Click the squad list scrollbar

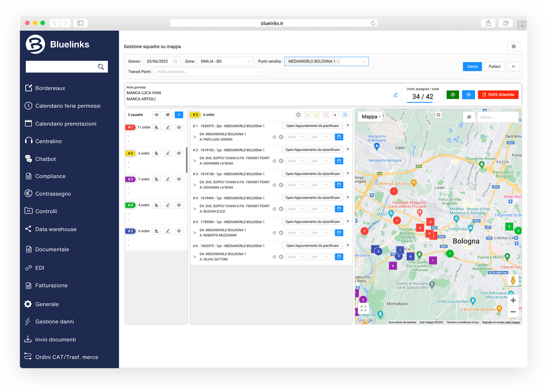(x=187, y=160)
